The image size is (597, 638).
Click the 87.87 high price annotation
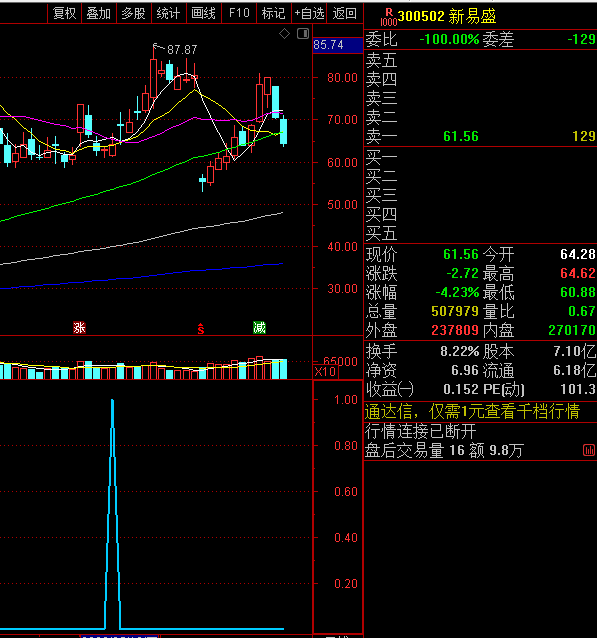pos(182,50)
